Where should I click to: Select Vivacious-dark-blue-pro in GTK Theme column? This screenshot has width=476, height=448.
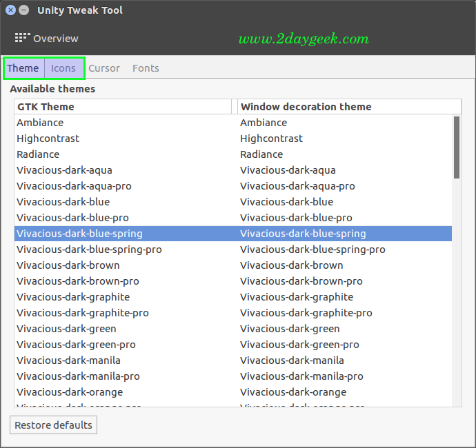coord(73,218)
